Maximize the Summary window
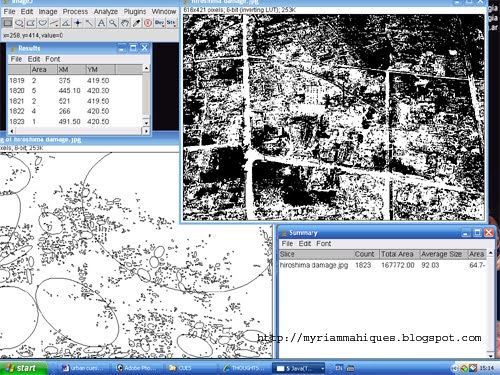 tap(477, 232)
